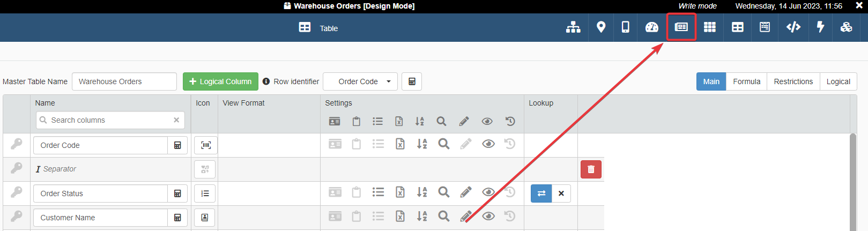Click the map location pin icon

(601, 27)
